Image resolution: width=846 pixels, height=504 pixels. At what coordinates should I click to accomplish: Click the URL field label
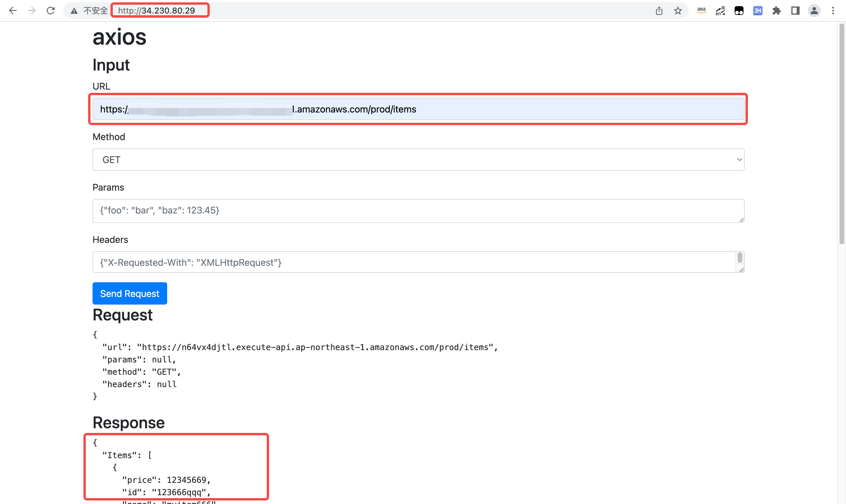tap(101, 86)
